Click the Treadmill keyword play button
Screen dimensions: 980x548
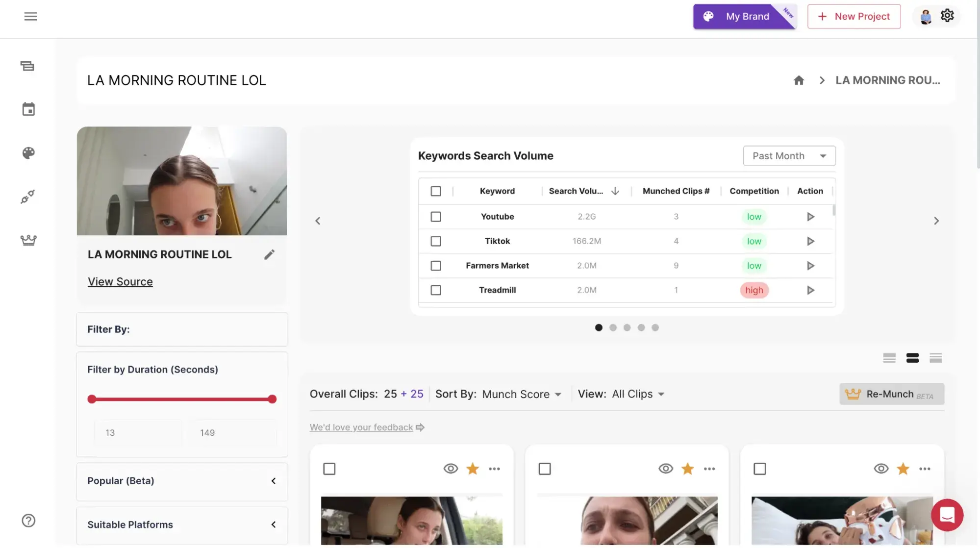click(810, 290)
